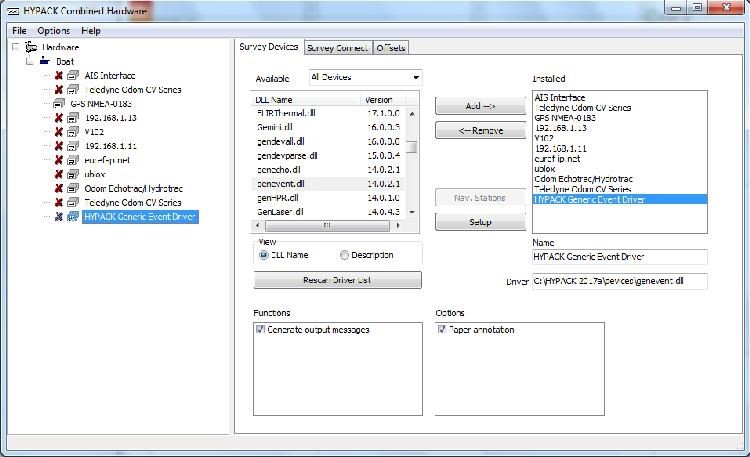The height and width of the screenshot is (457, 750).
Task: Select HYPACK Generic Event Driver in Installed list
Action: (619, 200)
